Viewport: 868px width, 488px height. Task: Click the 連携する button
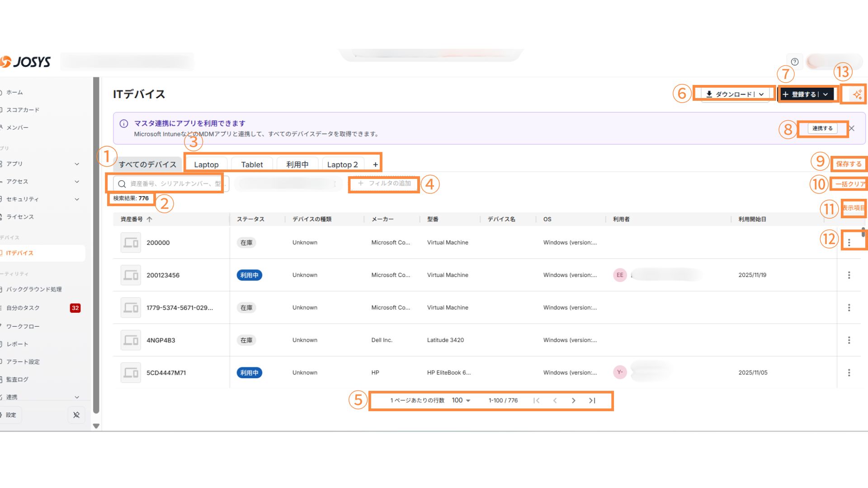click(x=822, y=128)
